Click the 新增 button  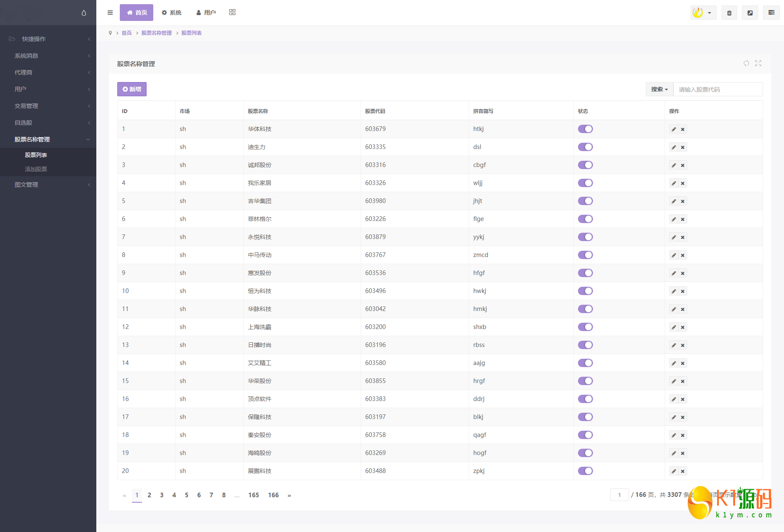click(x=132, y=89)
